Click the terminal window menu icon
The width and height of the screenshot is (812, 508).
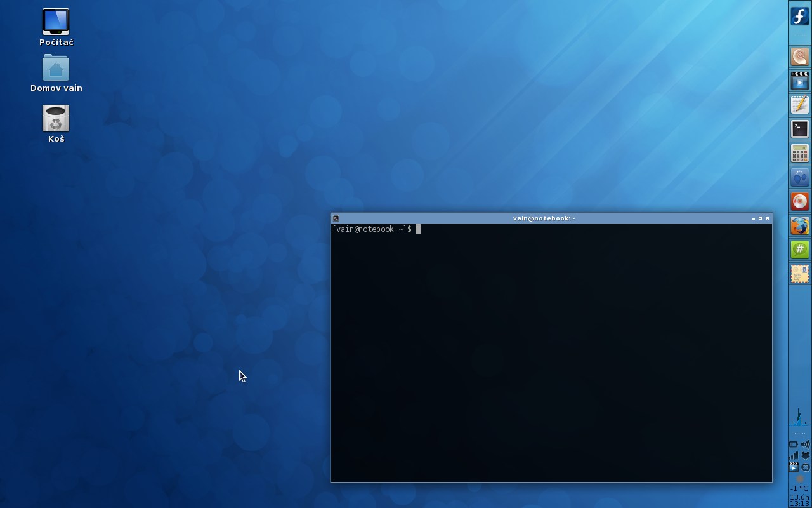[x=336, y=218]
